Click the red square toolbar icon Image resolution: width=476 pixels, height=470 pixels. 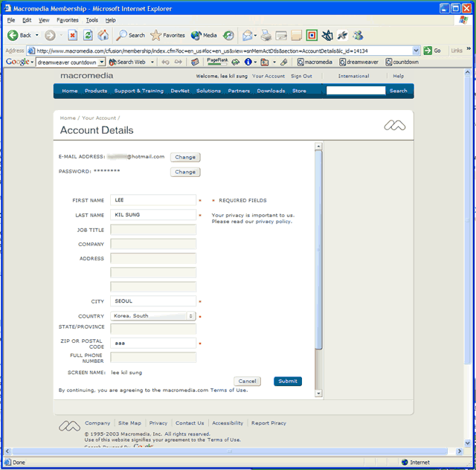[x=312, y=36]
